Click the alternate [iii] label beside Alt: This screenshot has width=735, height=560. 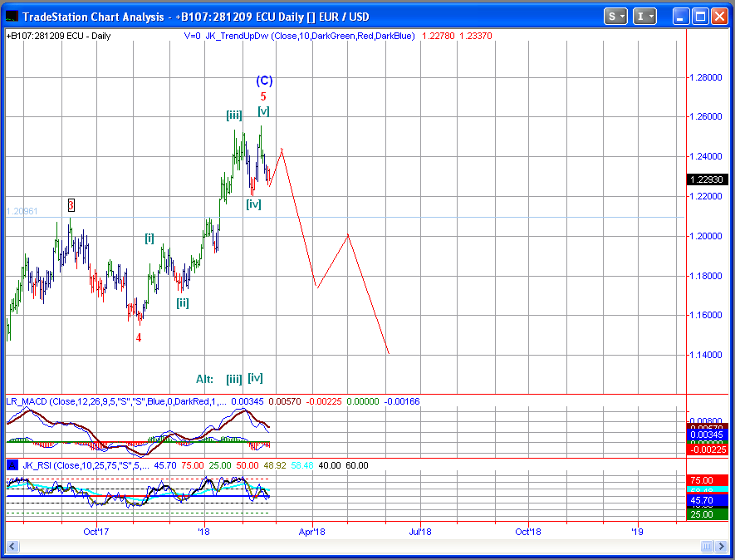click(234, 379)
